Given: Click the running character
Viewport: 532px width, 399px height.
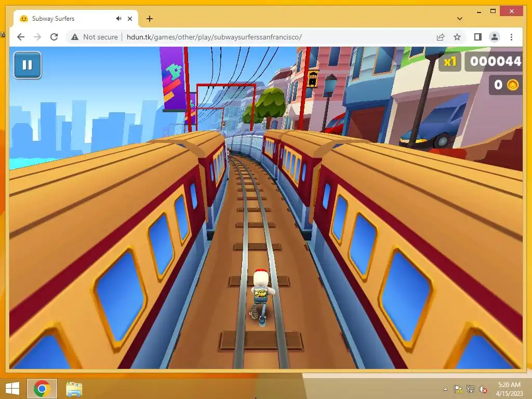Looking at the screenshot, I should [261, 297].
